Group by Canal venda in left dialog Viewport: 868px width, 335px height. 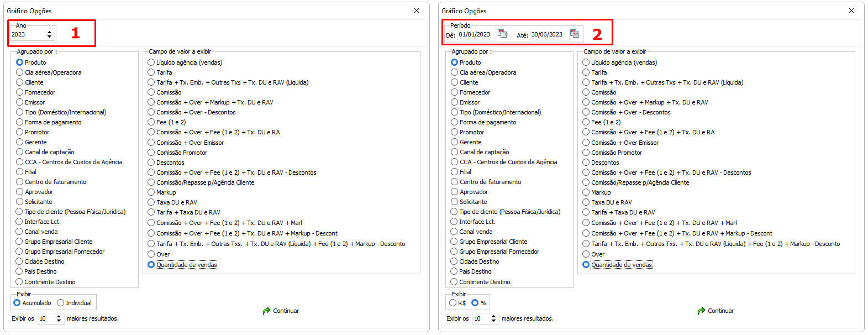click(37, 232)
